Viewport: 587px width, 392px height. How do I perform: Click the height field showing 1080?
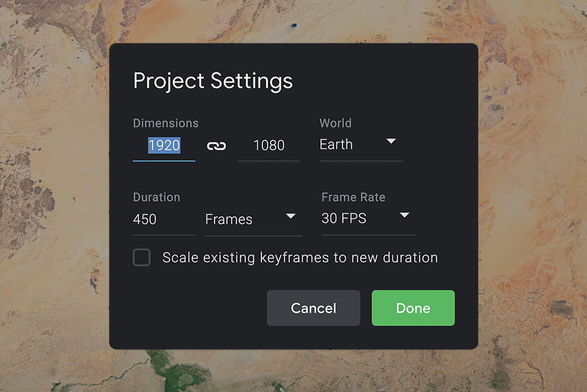pyautogui.click(x=269, y=146)
